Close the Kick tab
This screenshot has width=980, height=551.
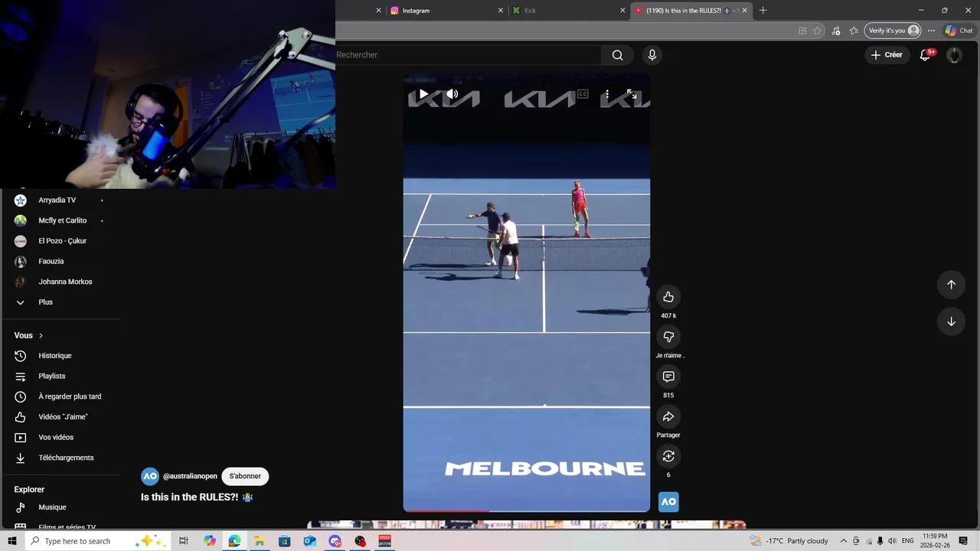pyautogui.click(x=622, y=11)
